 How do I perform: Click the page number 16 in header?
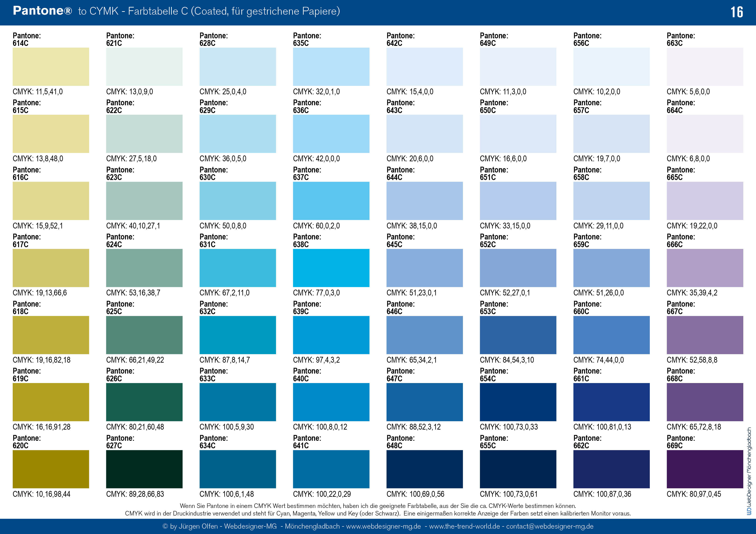[737, 12]
